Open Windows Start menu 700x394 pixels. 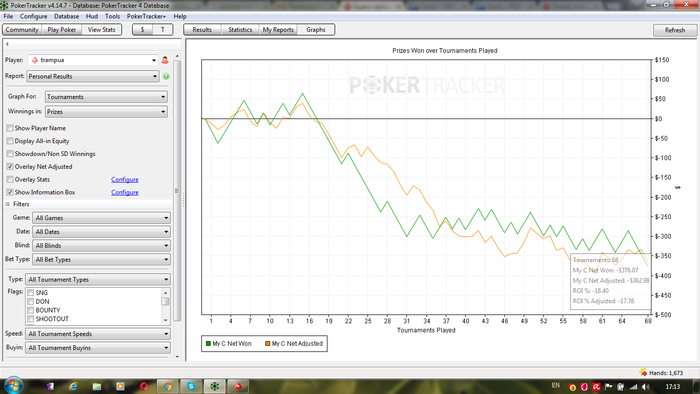(x=13, y=386)
